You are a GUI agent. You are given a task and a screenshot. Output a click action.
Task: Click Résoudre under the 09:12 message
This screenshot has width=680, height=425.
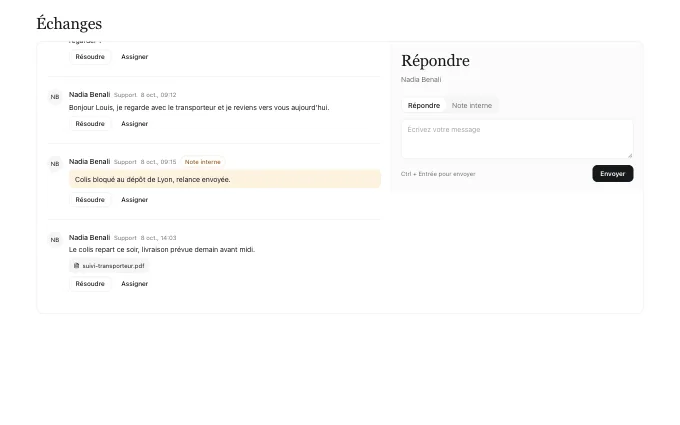90,124
